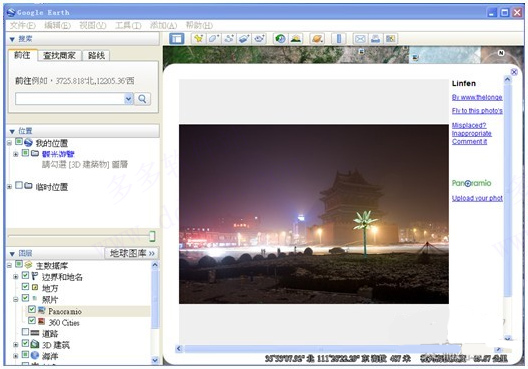Open the 工具(T) menu

(128, 25)
